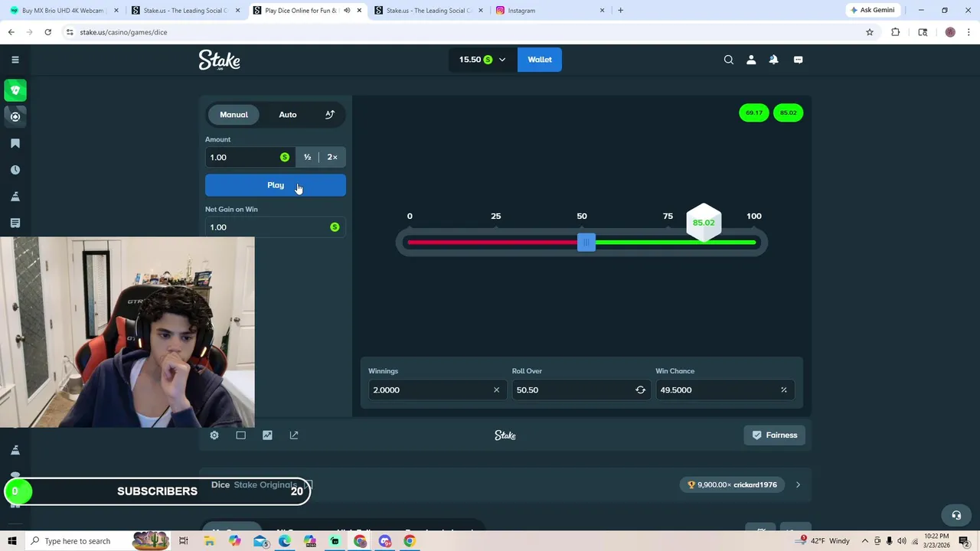Click the Windows taskbar search box
The width and height of the screenshot is (980, 551).
[77, 541]
